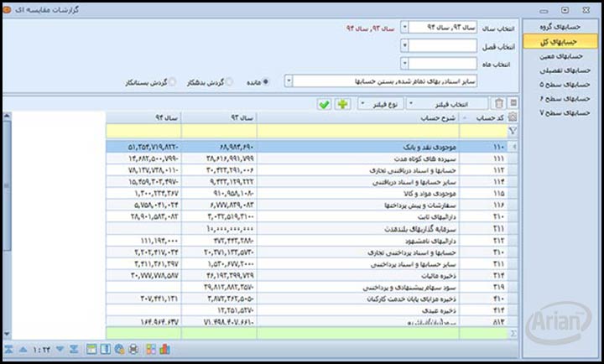The image size is (604, 364).
Task: Switch to حسابهای معین in the sidebar
Action: tap(560, 56)
